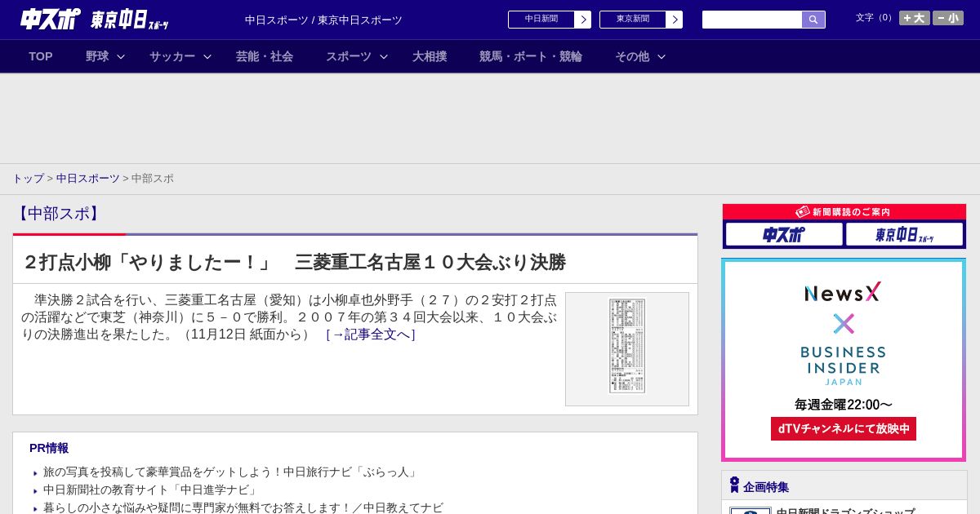The width and height of the screenshot is (980, 514).
Task: Click the 東京中日スポーツ header logo
Action: [x=129, y=20]
